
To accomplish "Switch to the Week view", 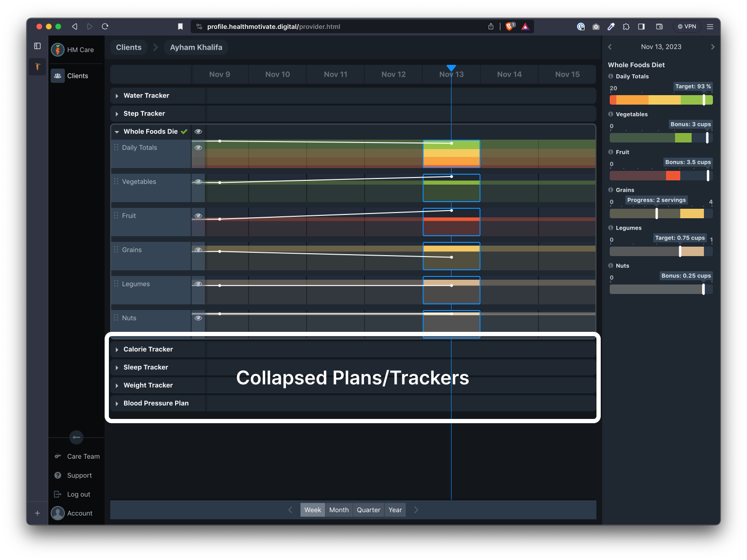I will pyautogui.click(x=312, y=510).
